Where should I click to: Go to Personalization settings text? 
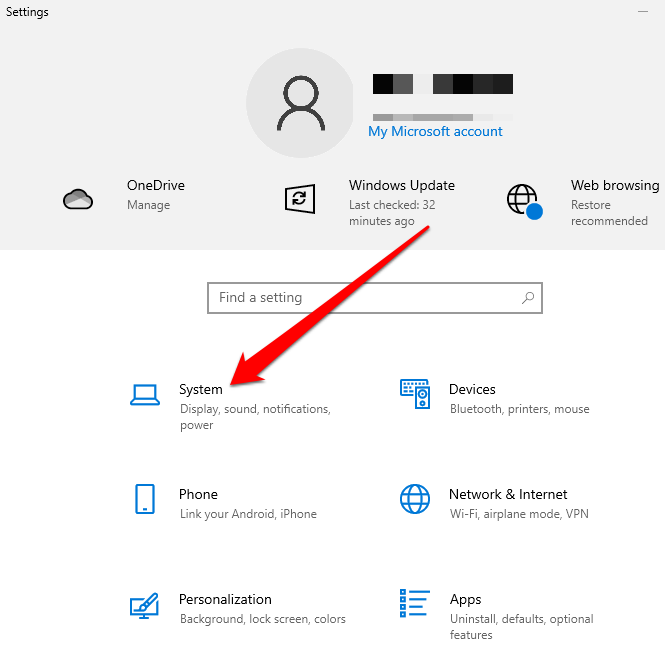point(225,599)
